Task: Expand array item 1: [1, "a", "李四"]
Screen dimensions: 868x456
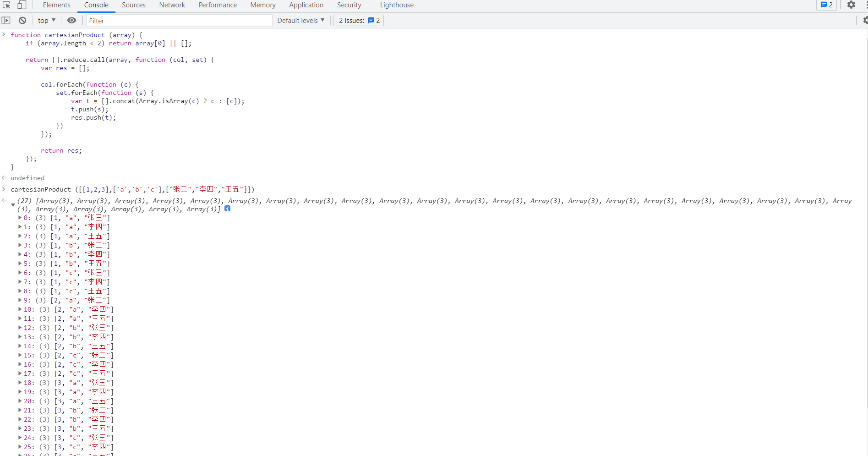Action: tap(20, 227)
